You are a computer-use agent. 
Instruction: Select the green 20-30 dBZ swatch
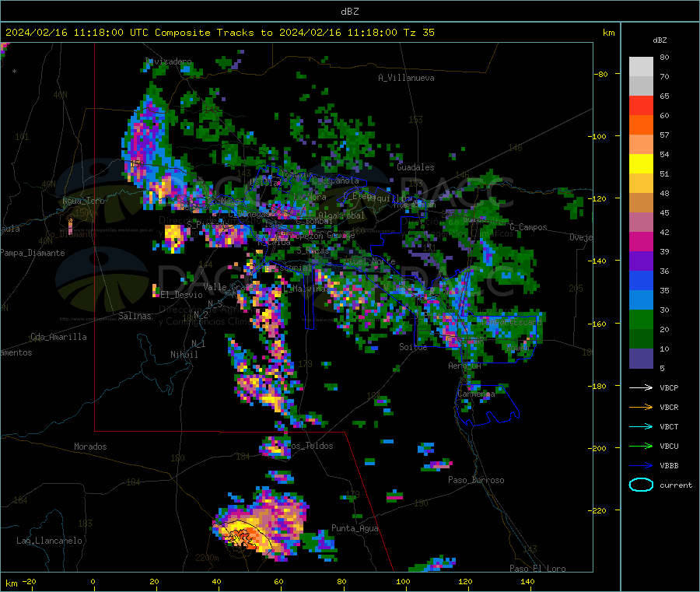pos(641,320)
